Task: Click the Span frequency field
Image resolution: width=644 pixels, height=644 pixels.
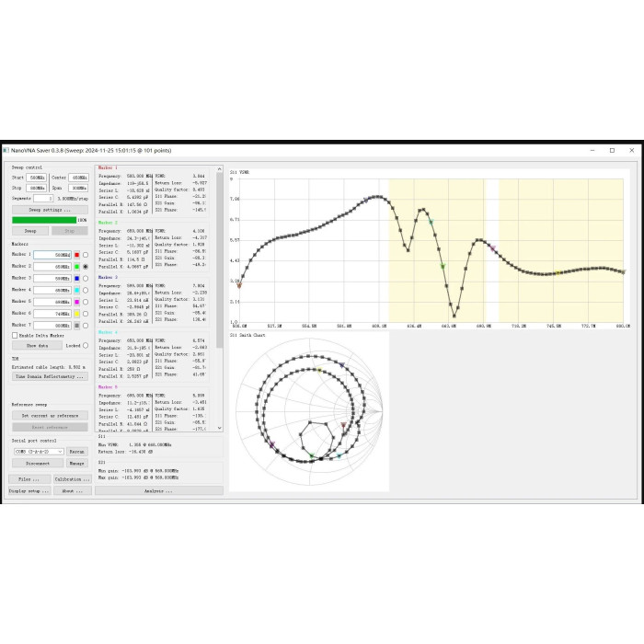Action: tap(78, 188)
